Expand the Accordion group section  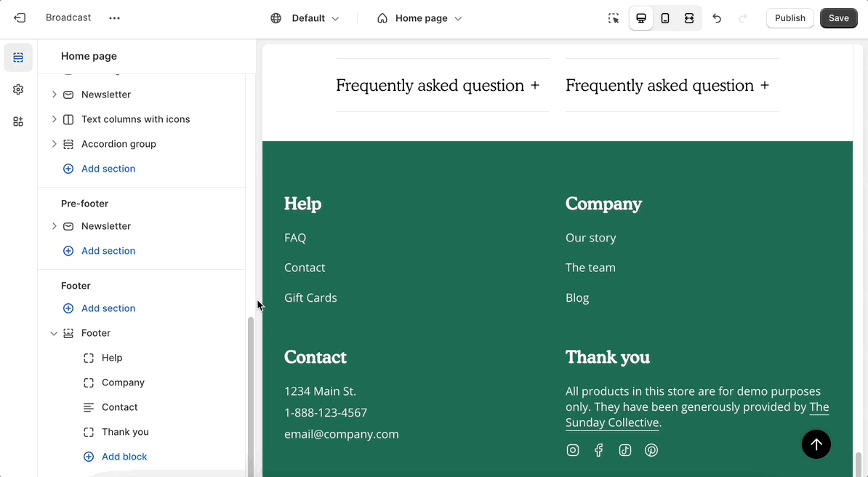coord(54,144)
